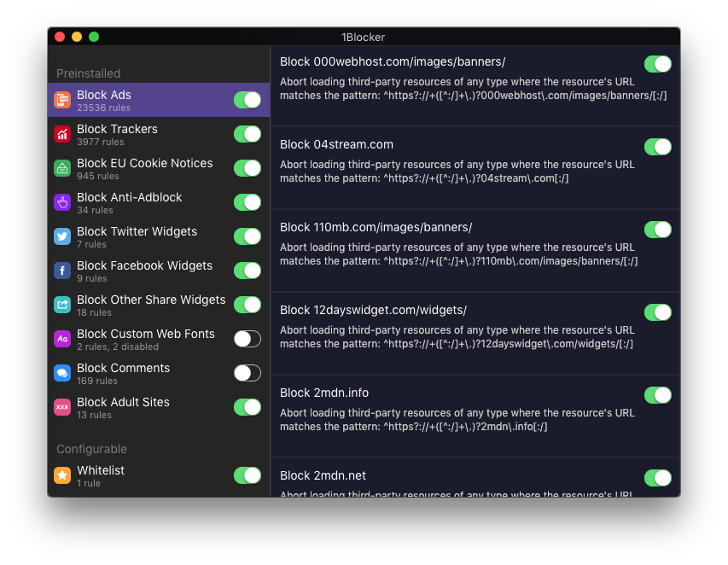Select the Block 12dayswidget.com/widgets/ rule title
Viewport: 728px width, 565px height.
[373, 310]
